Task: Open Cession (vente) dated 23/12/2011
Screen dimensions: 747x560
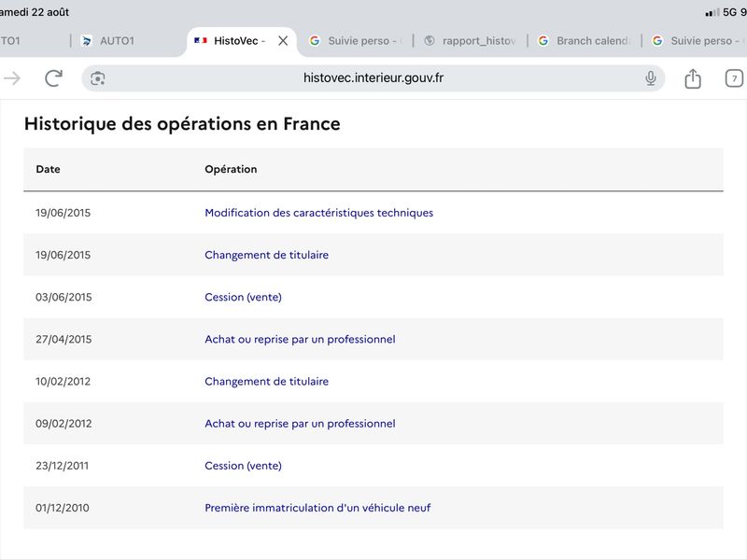Action: click(x=243, y=466)
